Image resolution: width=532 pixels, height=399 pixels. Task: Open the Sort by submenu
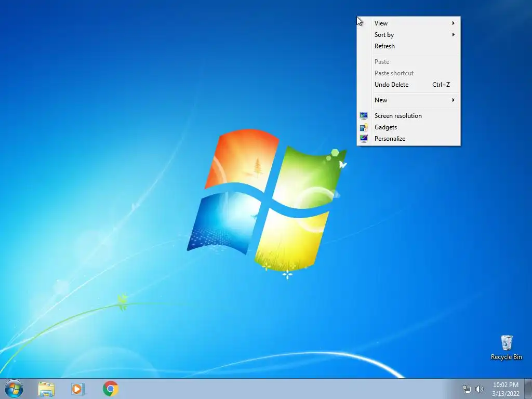click(408, 35)
